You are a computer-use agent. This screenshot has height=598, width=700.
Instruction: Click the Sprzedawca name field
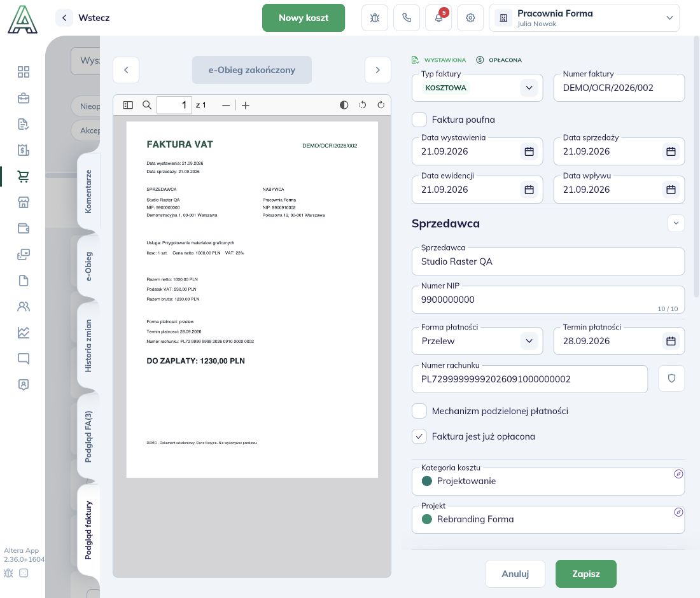pos(548,261)
